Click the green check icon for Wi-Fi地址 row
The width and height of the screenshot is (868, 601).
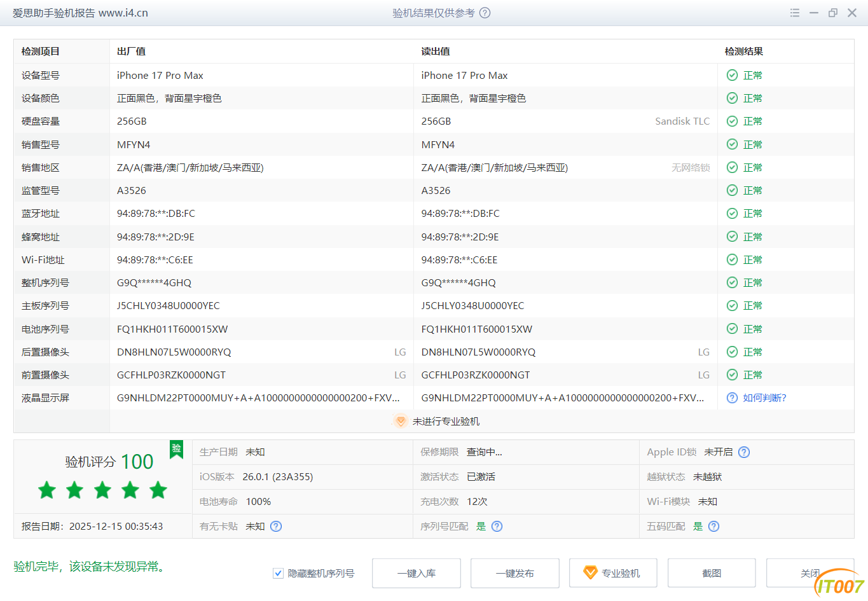coord(733,259)
